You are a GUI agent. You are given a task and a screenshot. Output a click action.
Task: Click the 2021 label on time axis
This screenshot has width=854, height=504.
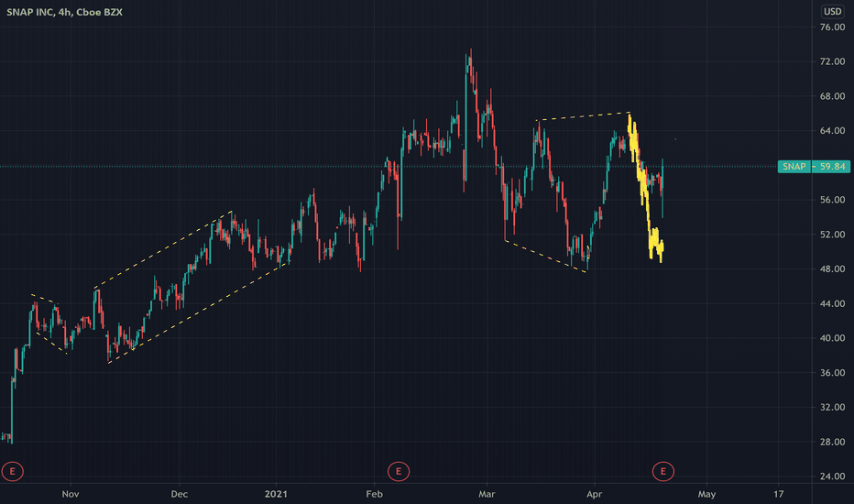[276, 494]
